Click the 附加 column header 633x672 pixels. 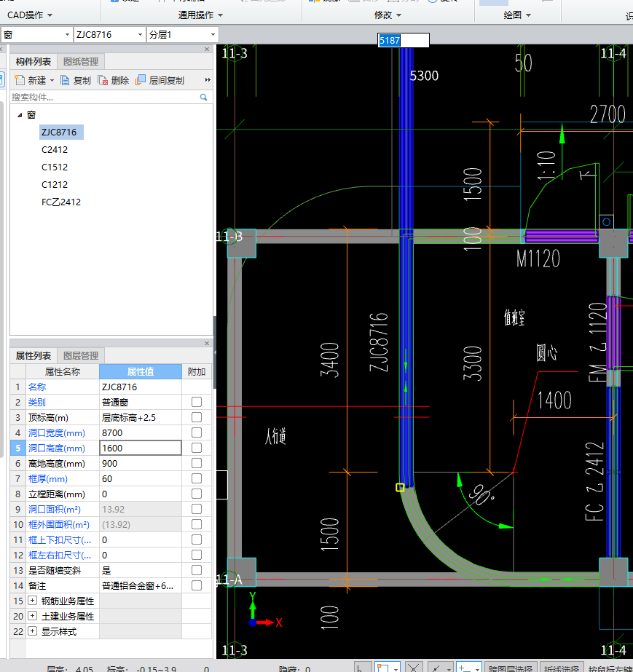pos(197,371)
